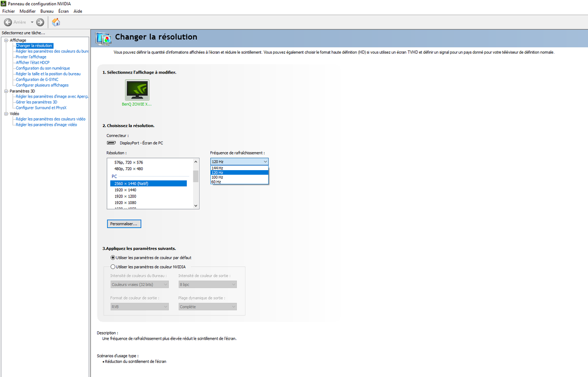Toggle the Fréquence de rafraîchissement combo box
Viewport: 588px width, 377px height.
click(x=239, y=162)
